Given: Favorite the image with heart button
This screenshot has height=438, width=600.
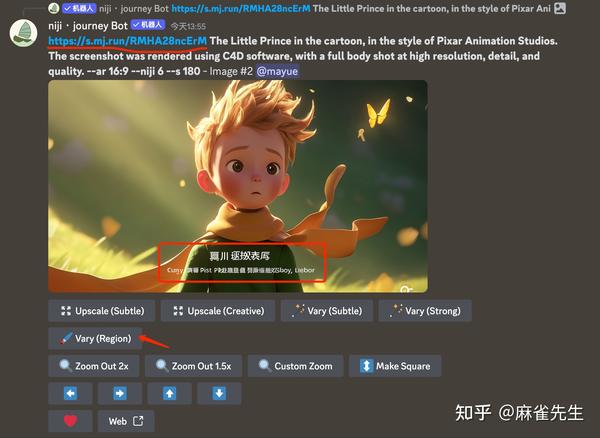Looking at the screenshot, I should click(x=70, y=421).
